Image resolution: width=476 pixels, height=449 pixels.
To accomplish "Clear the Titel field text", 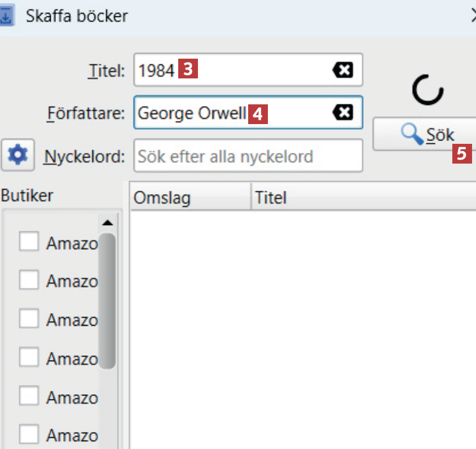I will [342, 70].
